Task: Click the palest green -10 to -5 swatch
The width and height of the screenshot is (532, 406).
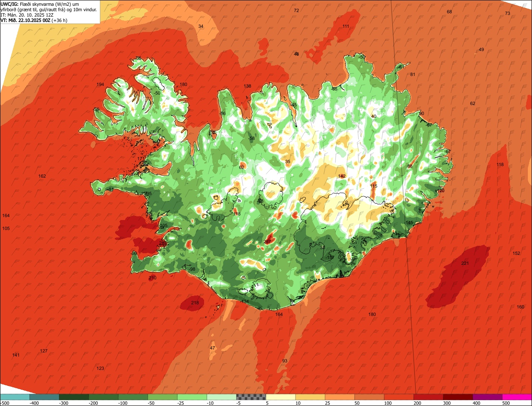Action: (x=222, y=397)
